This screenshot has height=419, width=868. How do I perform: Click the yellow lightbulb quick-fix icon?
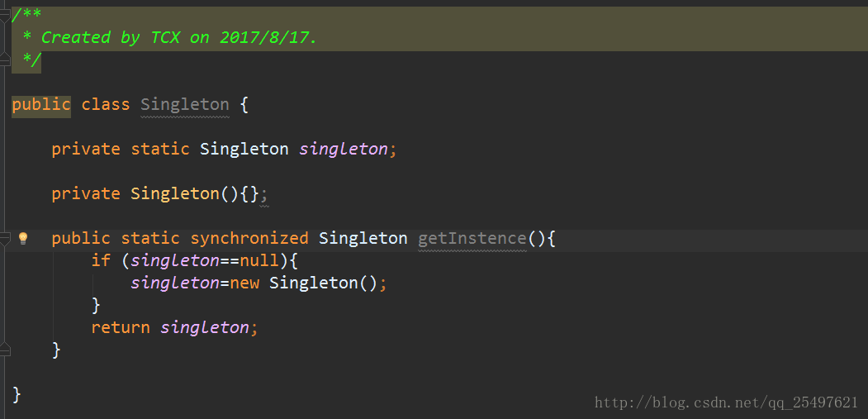[22, 238]
